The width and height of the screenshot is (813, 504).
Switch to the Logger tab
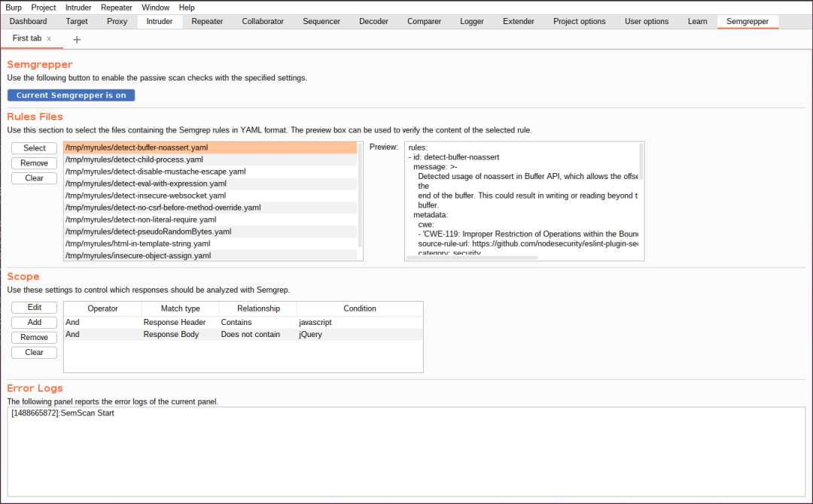[x=472, y=21]
